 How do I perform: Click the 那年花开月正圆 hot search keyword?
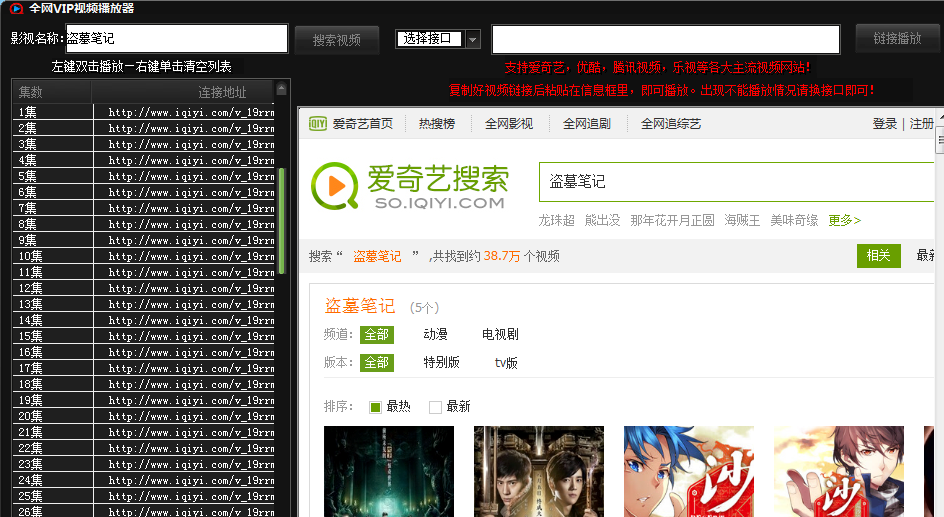672,220
